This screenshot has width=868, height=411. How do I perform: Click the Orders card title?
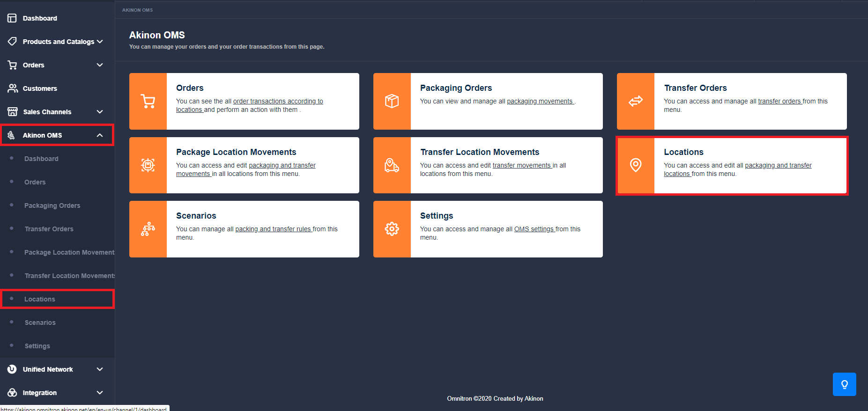(x=190, y=88)
